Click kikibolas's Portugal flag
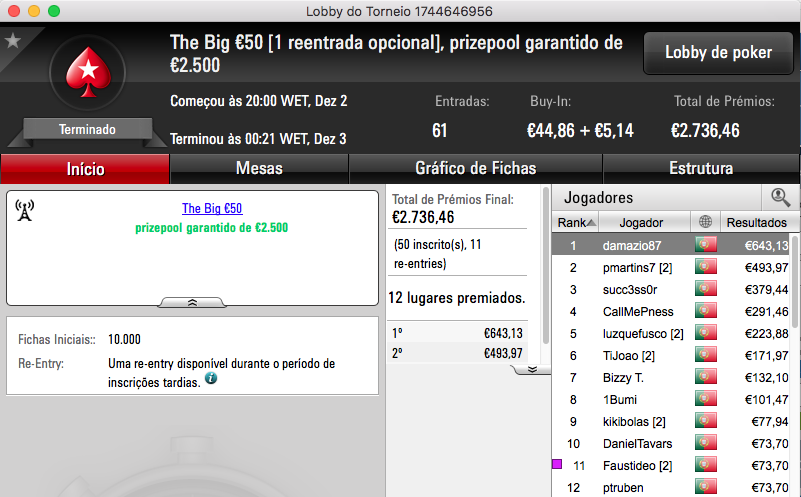 705,421
